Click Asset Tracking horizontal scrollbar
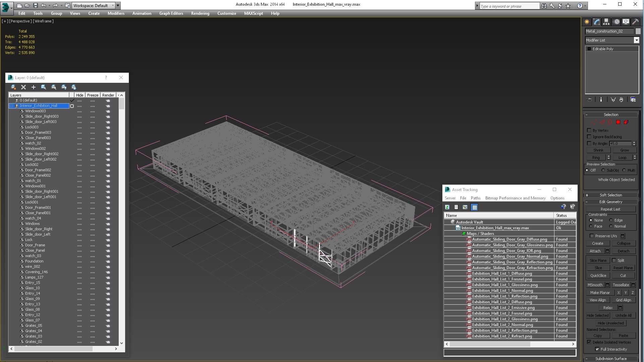Viewport: 644px width, 362px height. point(490,344)
